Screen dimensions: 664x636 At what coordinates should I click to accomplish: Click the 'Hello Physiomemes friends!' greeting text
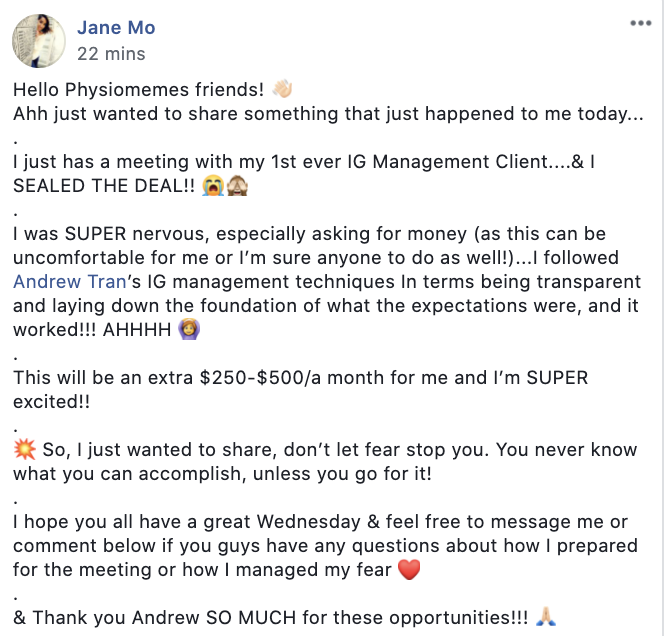[x=140, y=89]
